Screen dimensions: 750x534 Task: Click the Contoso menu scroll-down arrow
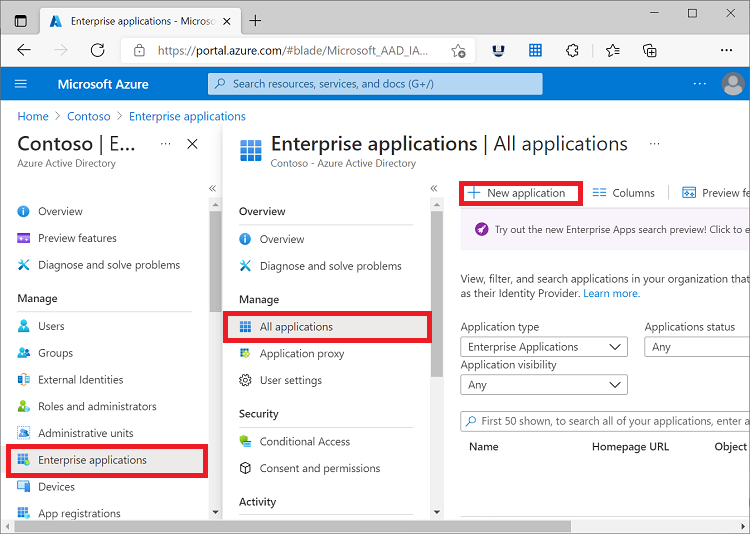pos(215,512)
